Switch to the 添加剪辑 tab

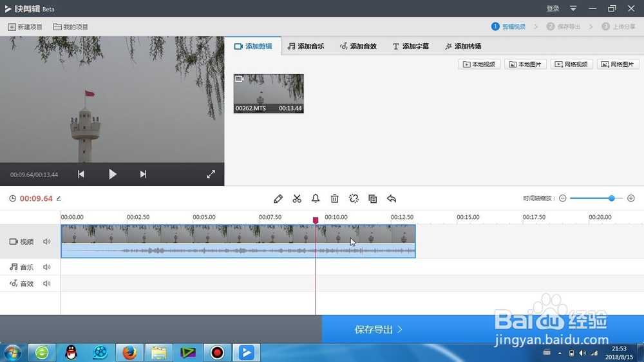(253, 46)
